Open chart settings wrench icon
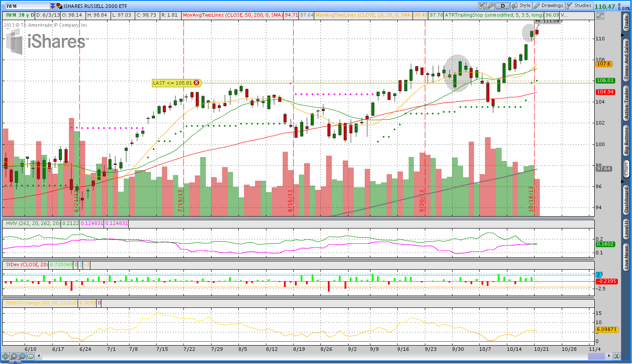 point(491,6)
